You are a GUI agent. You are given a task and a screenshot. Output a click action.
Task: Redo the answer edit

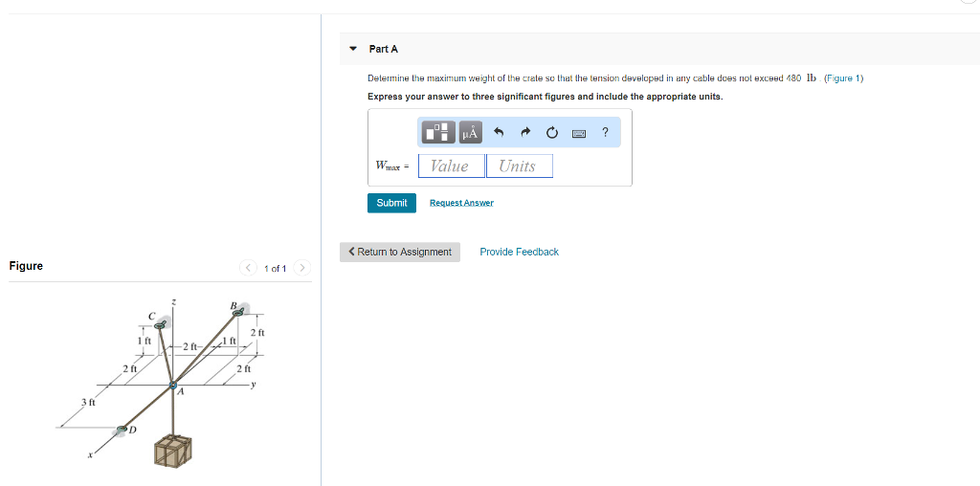[x=525, y=132]
